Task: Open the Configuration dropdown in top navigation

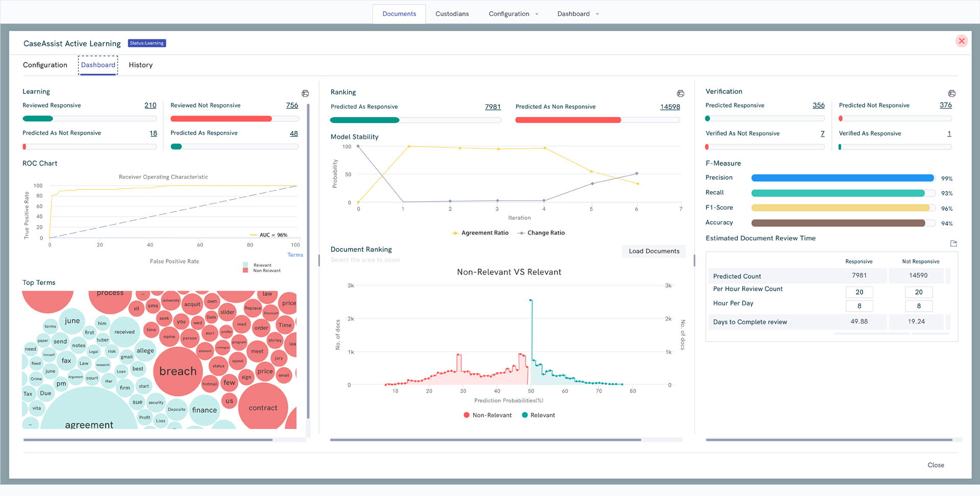Action: coord(513,14)
